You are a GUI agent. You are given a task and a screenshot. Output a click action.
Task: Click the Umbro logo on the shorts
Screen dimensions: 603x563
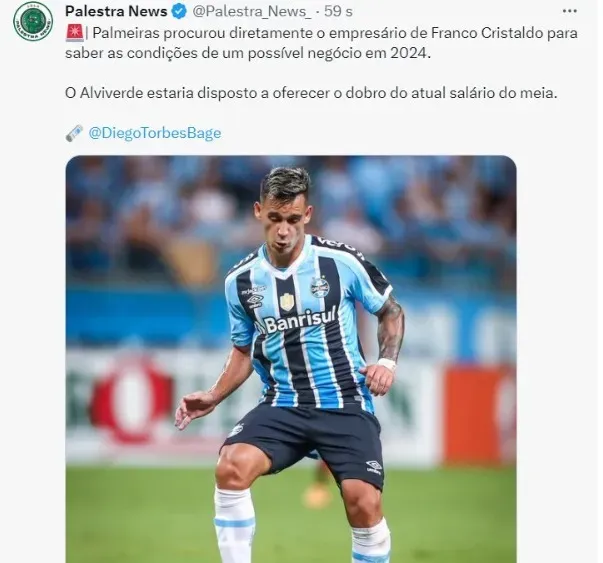click(x=374, y=467)
